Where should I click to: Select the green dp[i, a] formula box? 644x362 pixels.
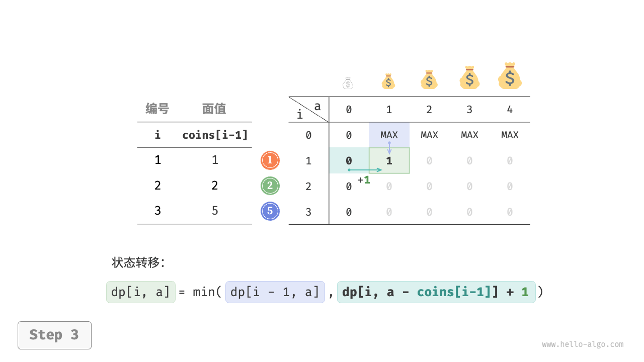tap(141, 292)
